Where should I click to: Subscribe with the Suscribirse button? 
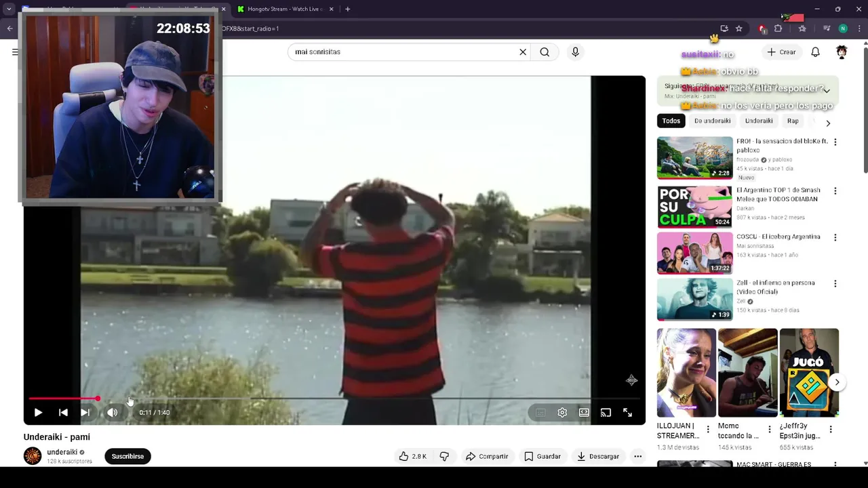click(x=127, y=456)
